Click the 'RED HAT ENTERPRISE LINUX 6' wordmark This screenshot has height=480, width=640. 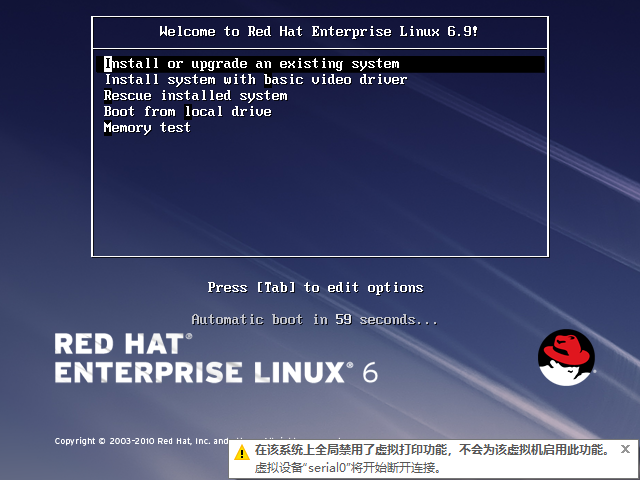point(216,358)
